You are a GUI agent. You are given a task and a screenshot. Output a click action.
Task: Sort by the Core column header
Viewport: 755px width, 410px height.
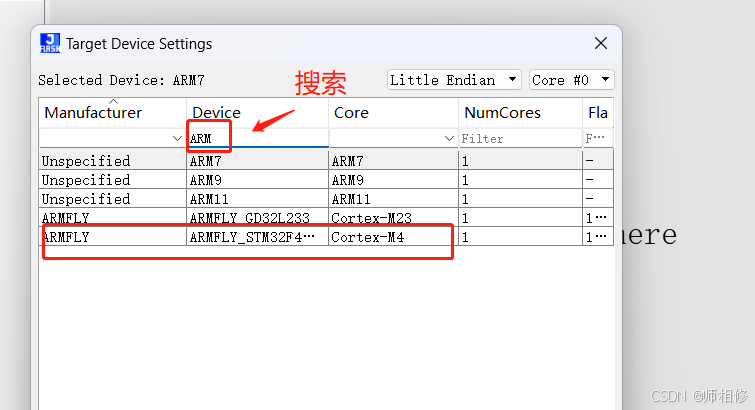[393, 113]
